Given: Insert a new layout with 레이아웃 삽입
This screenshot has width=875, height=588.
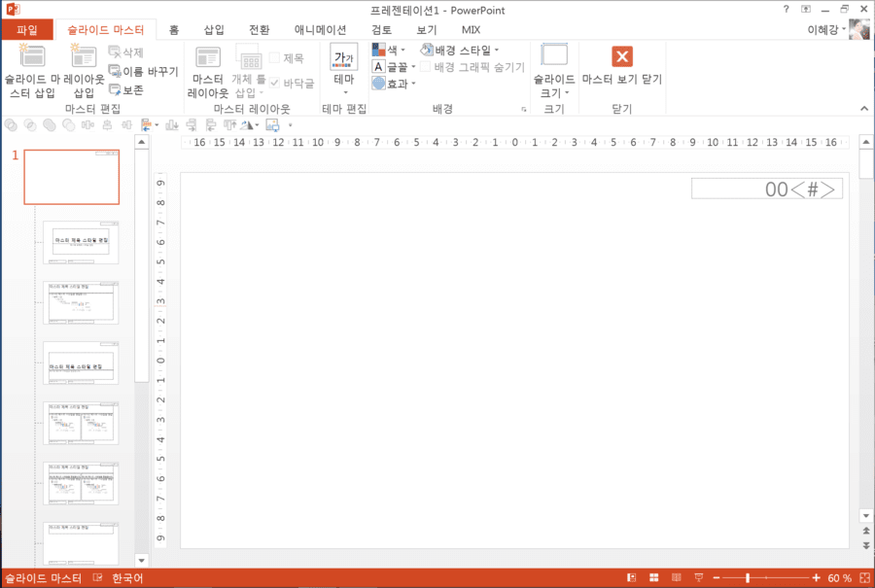Looking at the screenshot, I should (x=84, y=55).
